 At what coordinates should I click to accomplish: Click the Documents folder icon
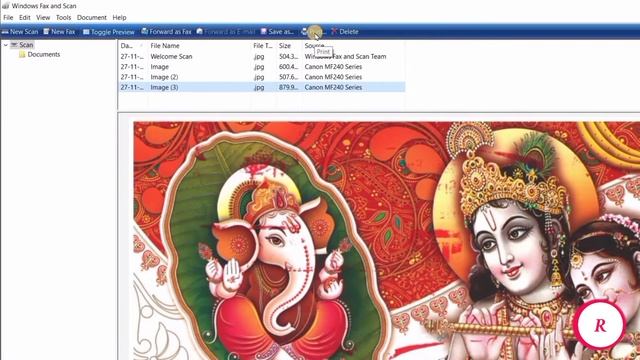[x=22, y=54]
